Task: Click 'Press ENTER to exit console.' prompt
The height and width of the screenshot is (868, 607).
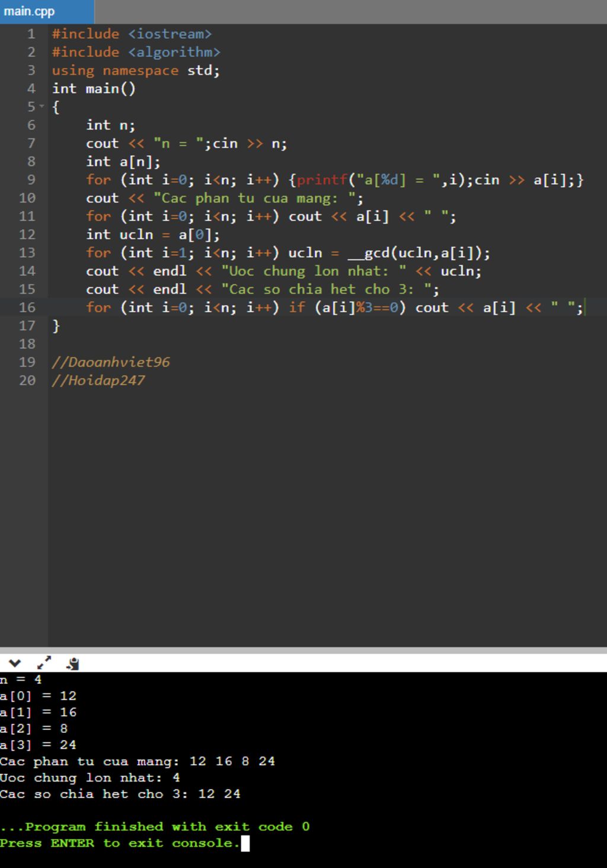Action: 120,843
